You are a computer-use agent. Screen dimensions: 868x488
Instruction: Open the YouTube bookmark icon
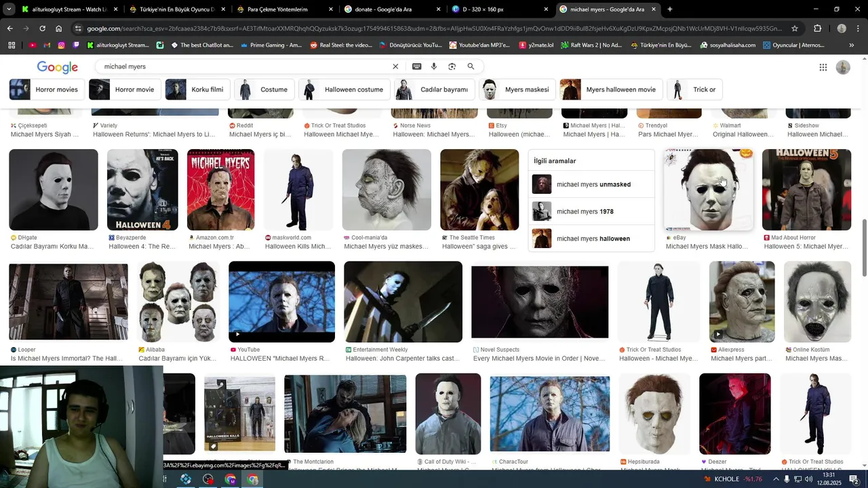point(32,45)
